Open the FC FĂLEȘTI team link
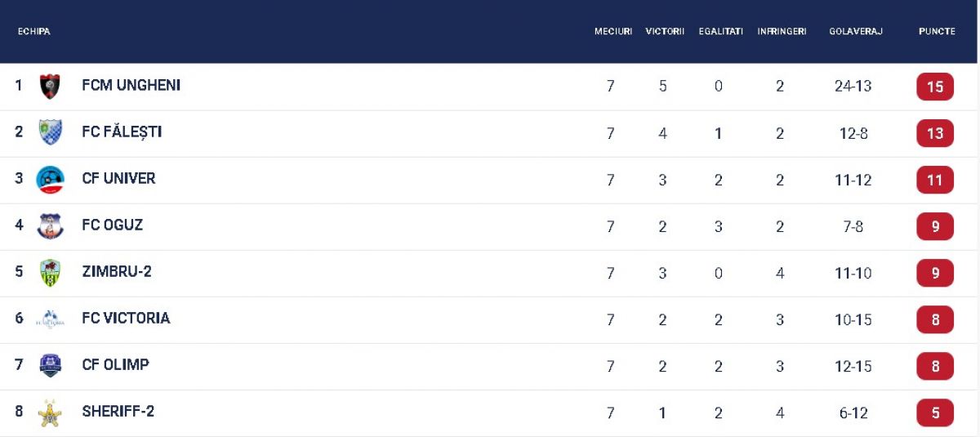The image size is (980, 437). [x=122, y=132]
